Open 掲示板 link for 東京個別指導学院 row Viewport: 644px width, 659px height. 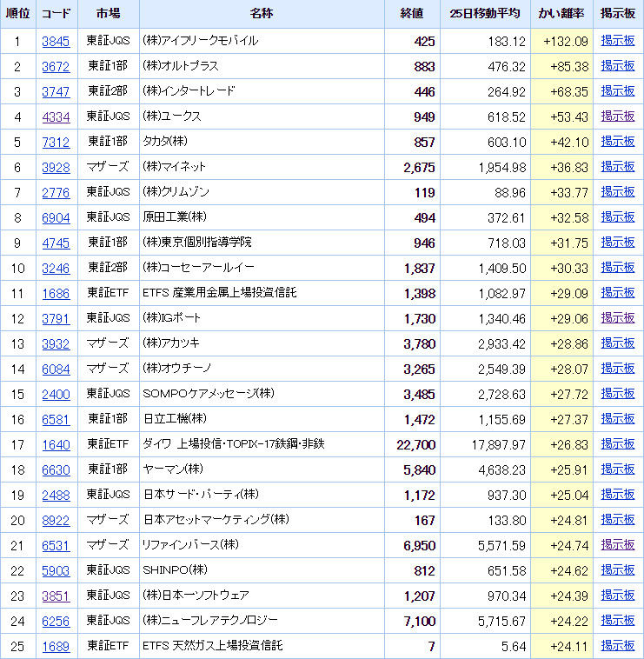(x=618, y=243)
